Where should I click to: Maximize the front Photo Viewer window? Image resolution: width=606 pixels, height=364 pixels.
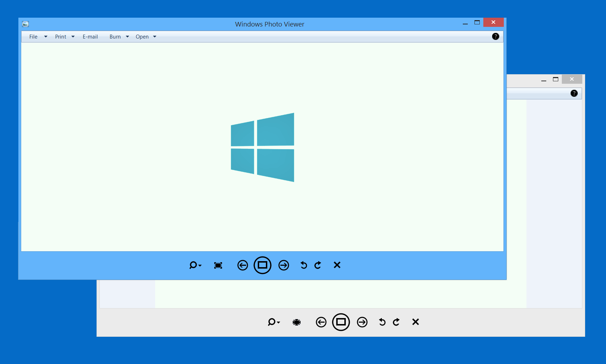(477, 22)
